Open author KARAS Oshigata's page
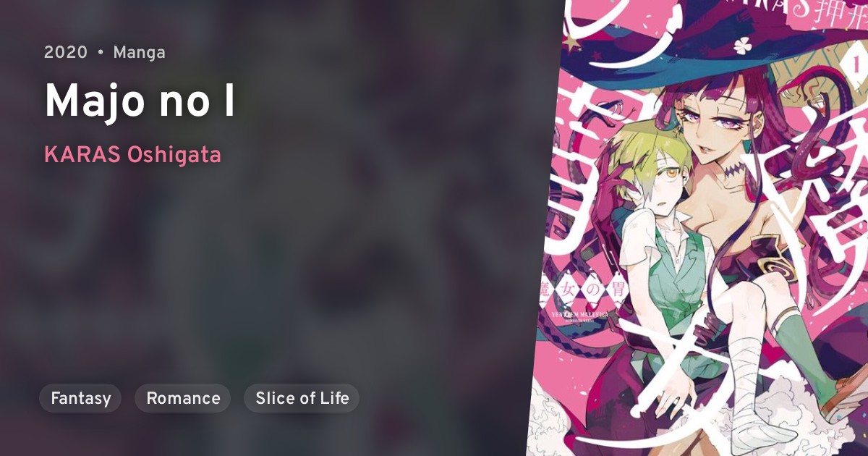868x456 pixels. click(132, 156)
